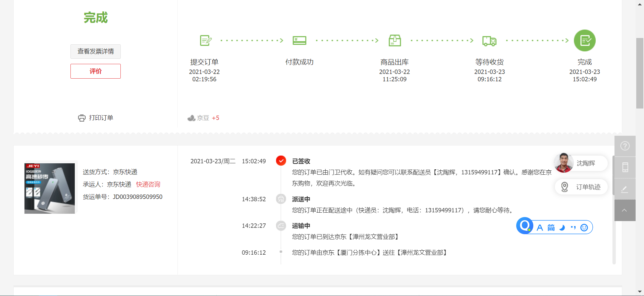Click the 货运单号 JD0039089509950 text
The image size is (644, 296).
tap(123, 197)
